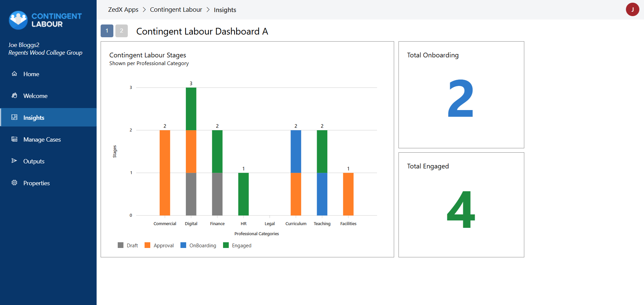Screen dimensions: 644x305
Task: Click the Contingent Labour logo icon
Action: pyautogui.click(x=18, y=20)
